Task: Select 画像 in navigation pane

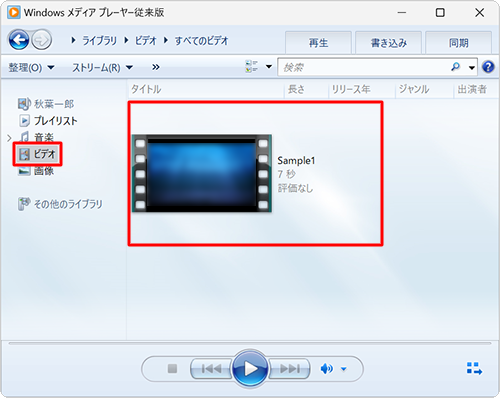Action: (x=36, y=171)
